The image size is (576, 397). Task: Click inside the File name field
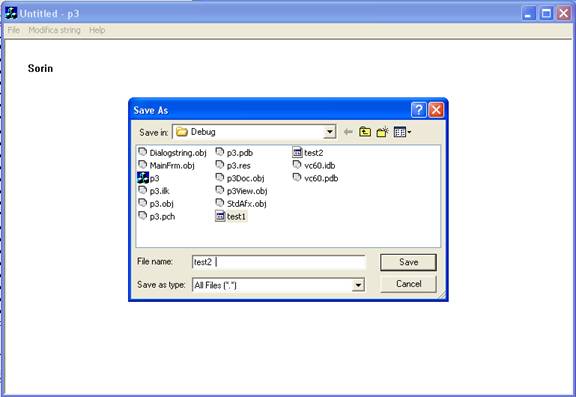[278, 262]
